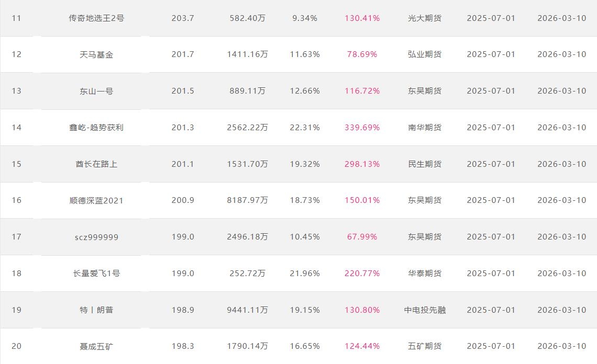Viewport: 597px width, 364px height.
Task: Click the 339.69% return value
Action: coord(362,128)
